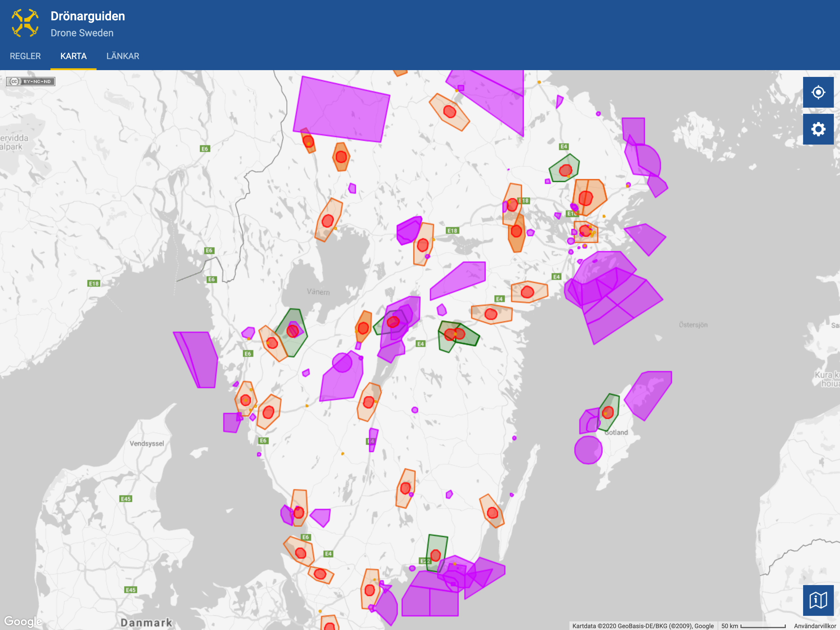
Task: Click the Drone Sweden subtitle
Action: click(82, 33)
